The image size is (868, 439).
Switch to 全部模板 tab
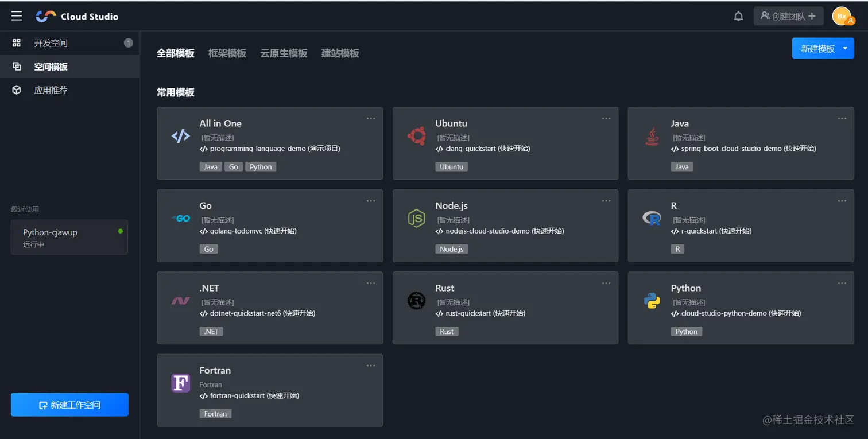pyautogui.click(x=176, y=53)
